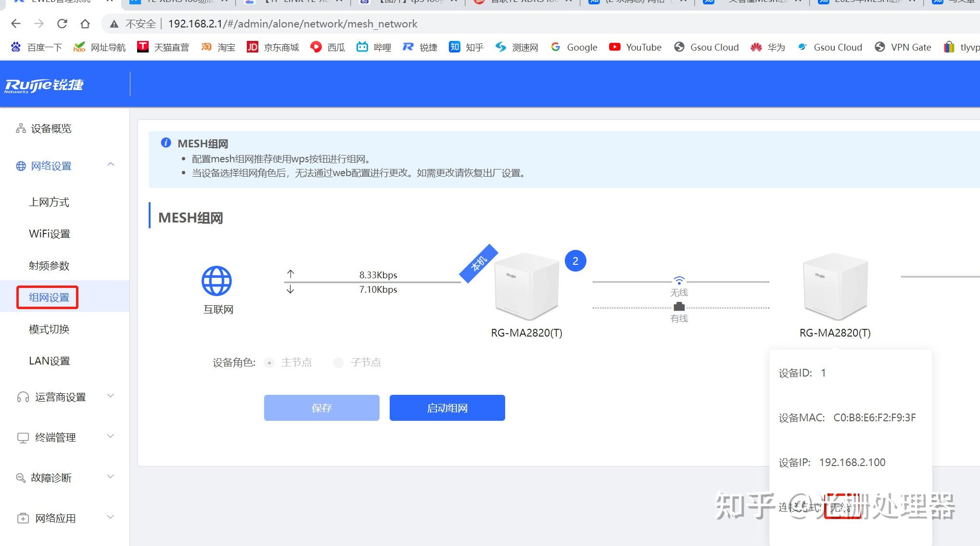Viewport: 980px width, 546px height.
Task: Open the 射频参数 submenu item
Action: [49, 266]
